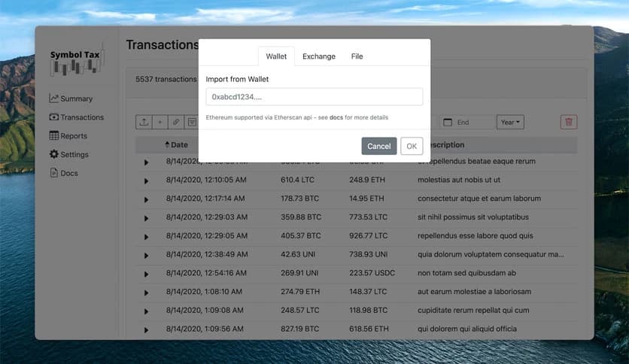629x364 pixels.
Task: Click the plus add transaction icon
Action: pyautogui.click(x=160, y=122)
